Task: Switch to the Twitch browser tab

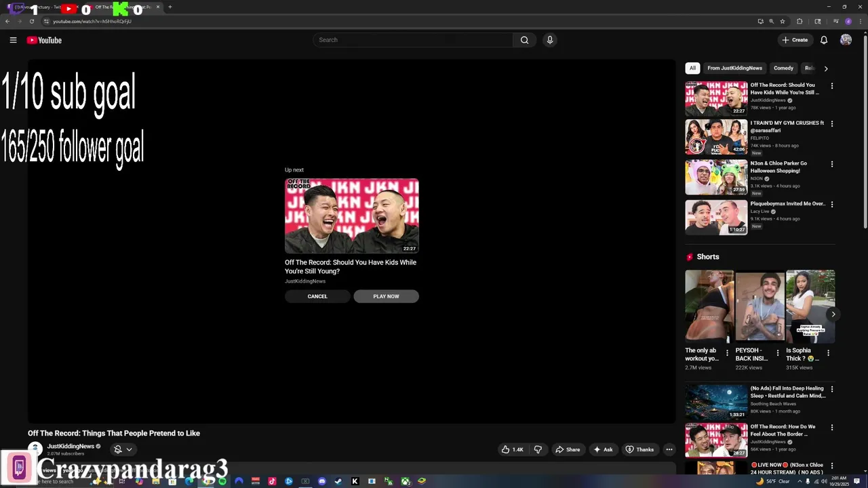Action: (42, 7)
